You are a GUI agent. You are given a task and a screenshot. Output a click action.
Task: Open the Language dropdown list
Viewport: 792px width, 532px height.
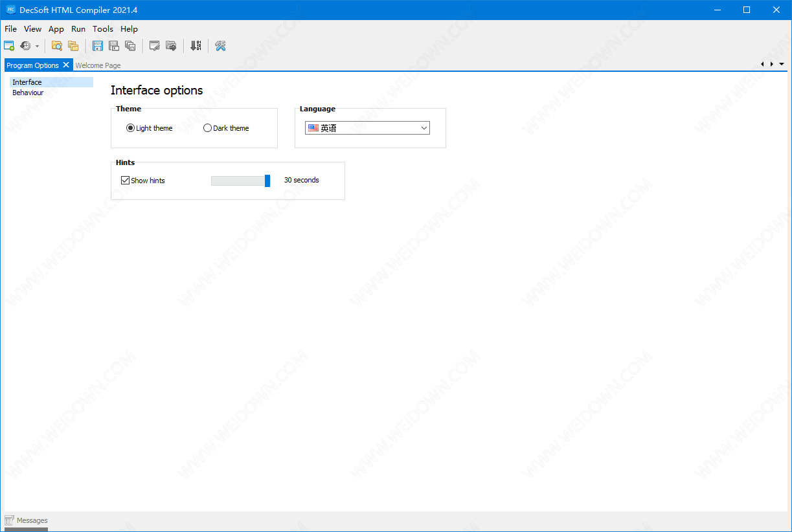coord(367,128)
